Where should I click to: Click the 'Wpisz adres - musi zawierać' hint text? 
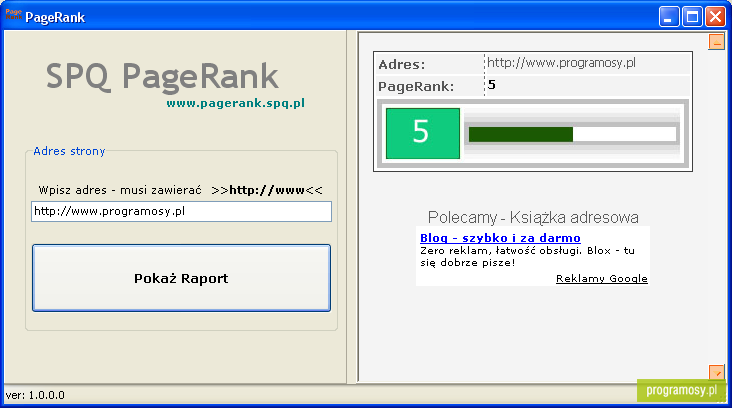click(x=120, y=190)
